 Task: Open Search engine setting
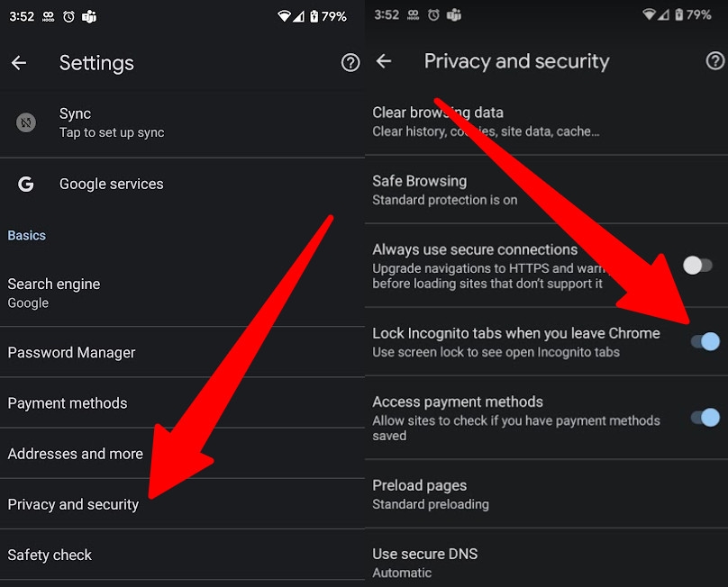(x=54, y=293)
